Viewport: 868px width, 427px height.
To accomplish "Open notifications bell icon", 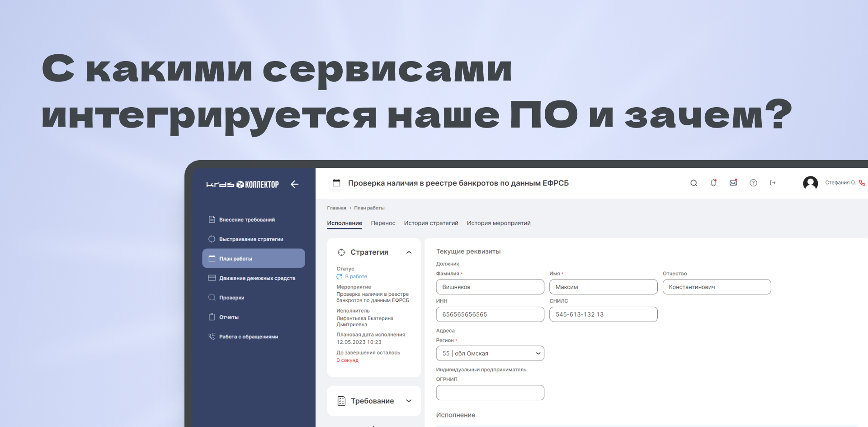I will click(x=713, y=183).
